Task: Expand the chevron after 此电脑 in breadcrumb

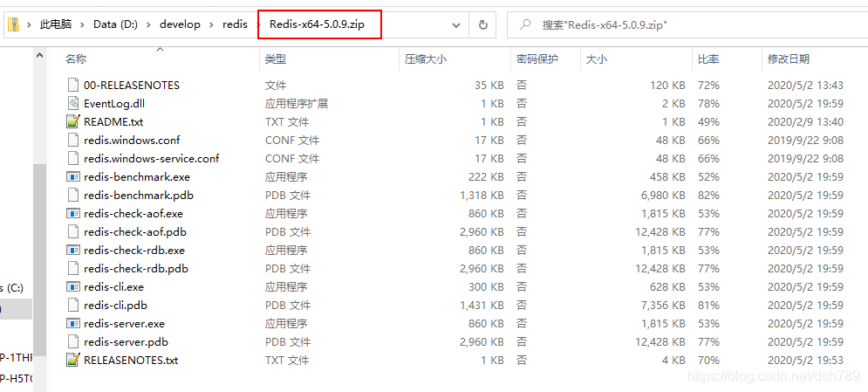Action: (x=83, y=25)
